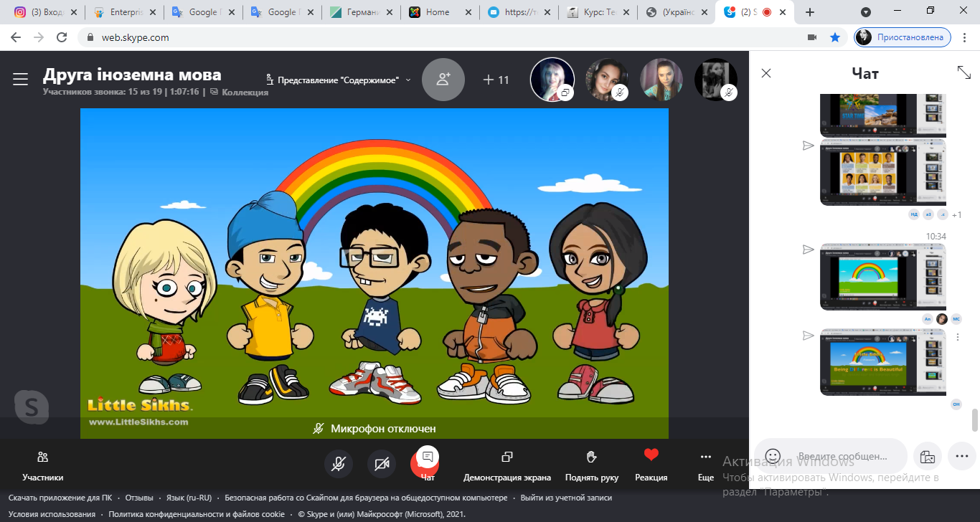Switch to the Google Meet Home tab

pyautogui.click(x=436, y=12)
